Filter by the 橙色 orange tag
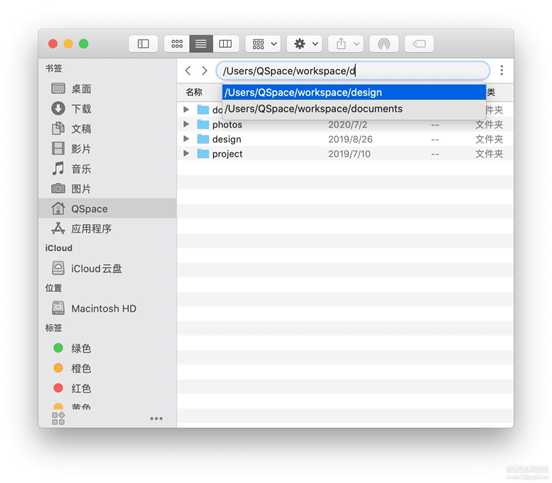Viewport: 552px width, 483px height. 107,368
